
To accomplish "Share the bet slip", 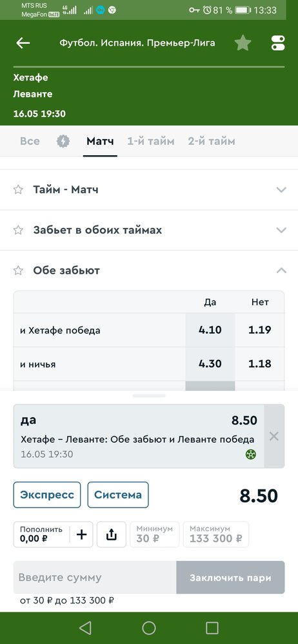I will pyautogui.click(x=112, y=535).
